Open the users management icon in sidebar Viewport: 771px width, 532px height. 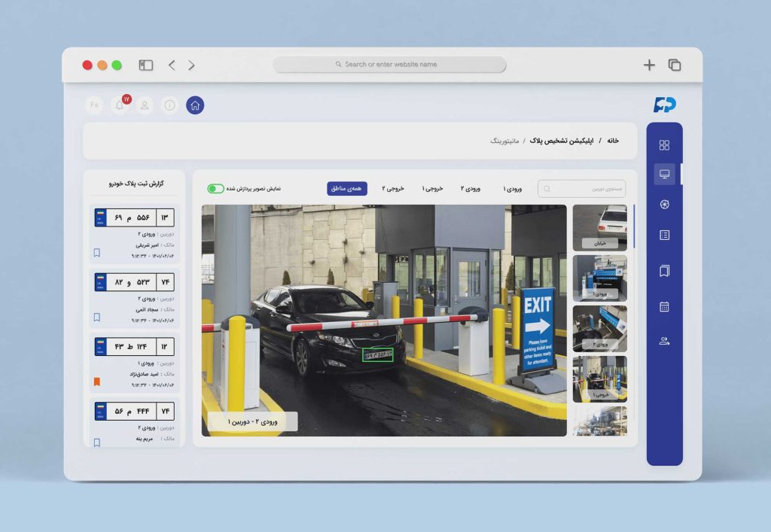664,341
